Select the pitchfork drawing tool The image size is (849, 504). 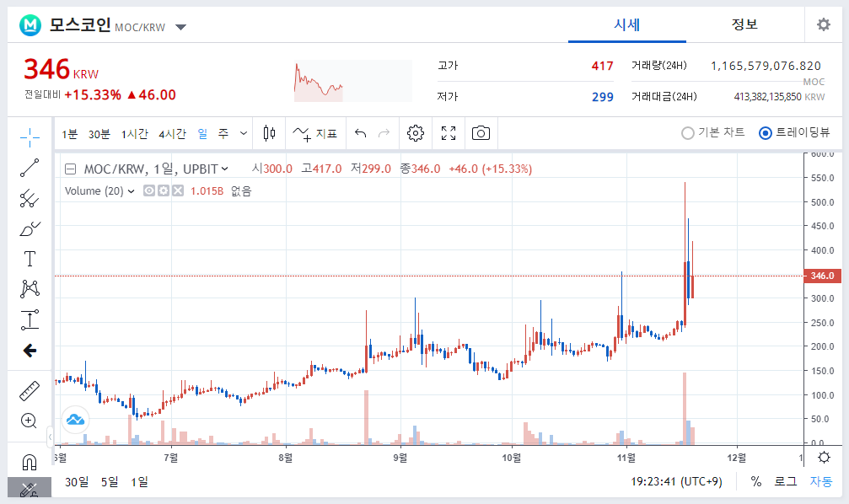coord(30,199)
